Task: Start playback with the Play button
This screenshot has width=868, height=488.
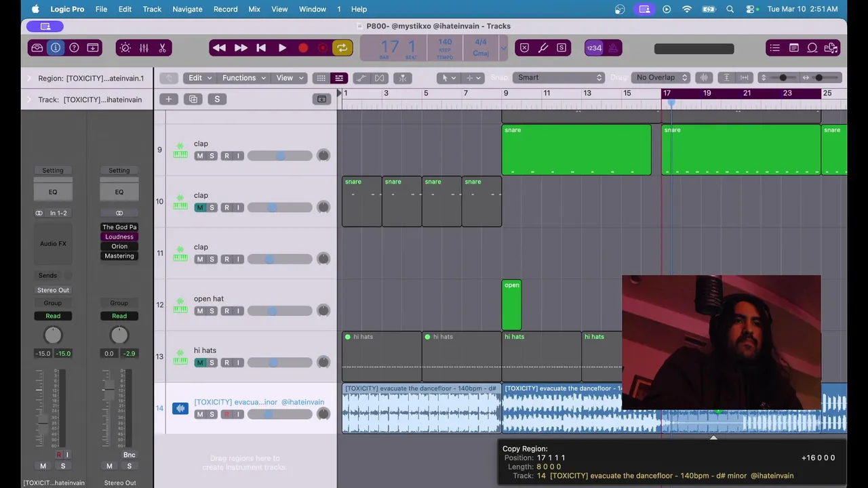Action: click(282, 48)
